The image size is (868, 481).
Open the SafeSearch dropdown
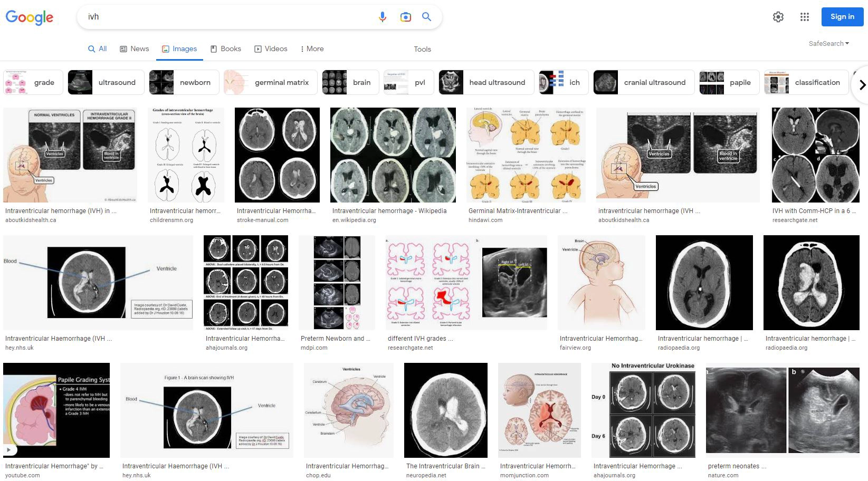(x=829, y=44)
